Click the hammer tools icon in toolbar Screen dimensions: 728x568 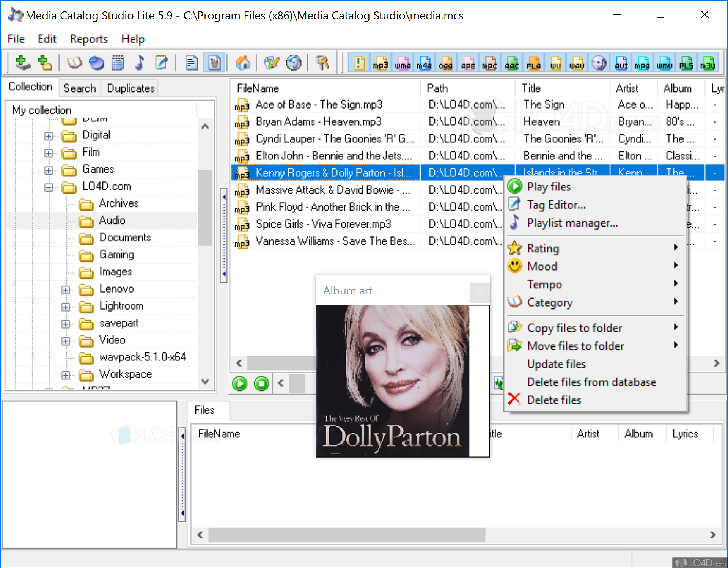point(322,63)
